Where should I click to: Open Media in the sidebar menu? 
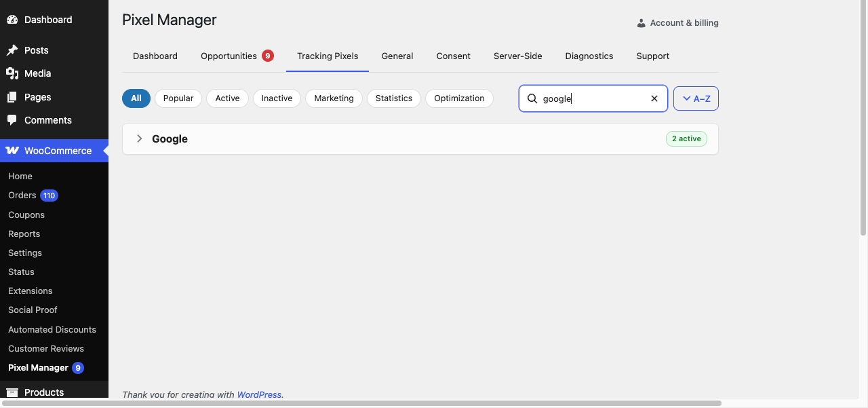(x=54, y=73)
